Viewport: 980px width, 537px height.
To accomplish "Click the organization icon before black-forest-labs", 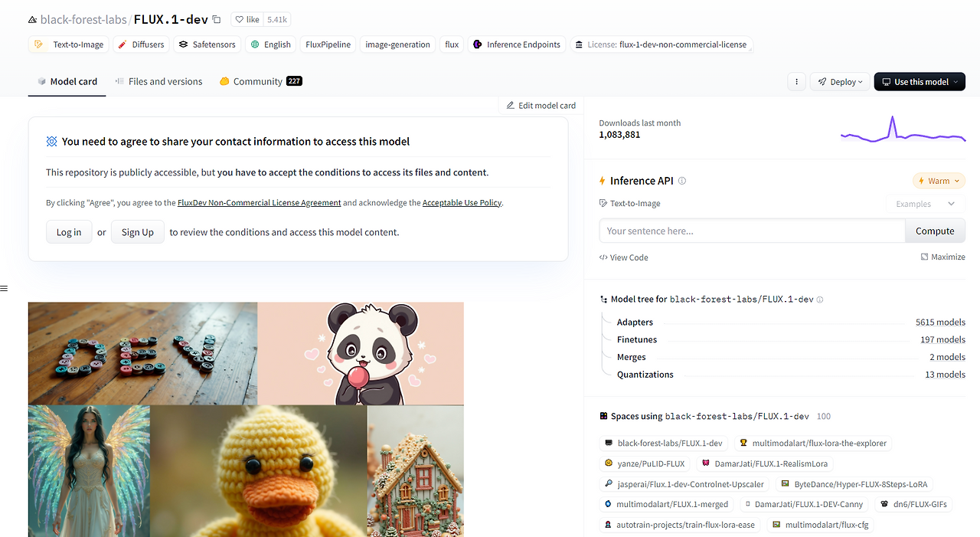I will pyautogui.click(x=33, y=19).
